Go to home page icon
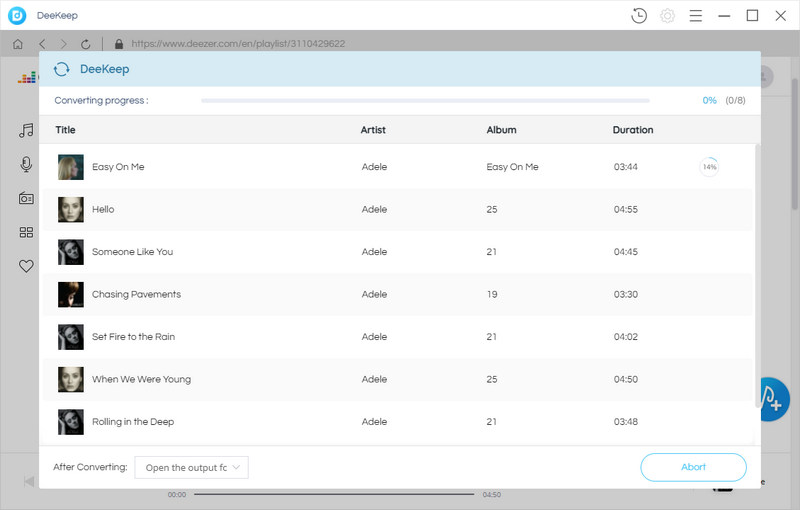Image resolution: width=800 pixels, height=510 pixels. click(18, 44)
